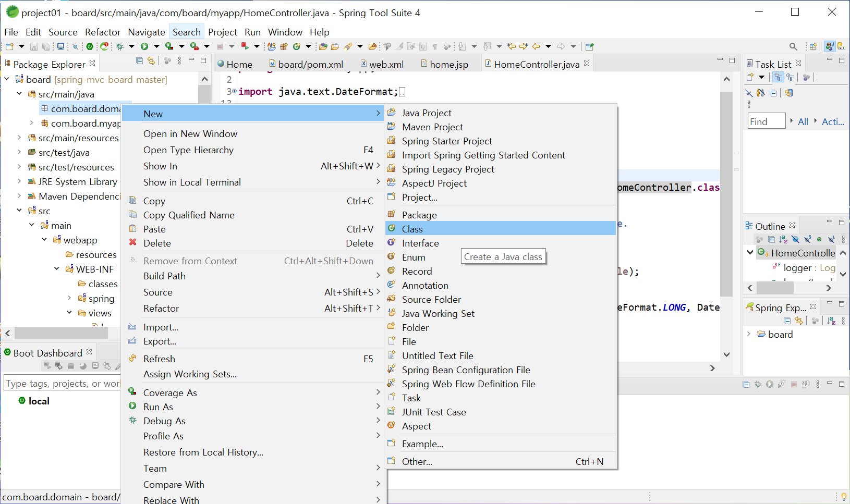Image resolution: width=850 pixels, height=504 pixels.
Task: Click Open Type Hierarchy entry
Action: tap(253, 150)
